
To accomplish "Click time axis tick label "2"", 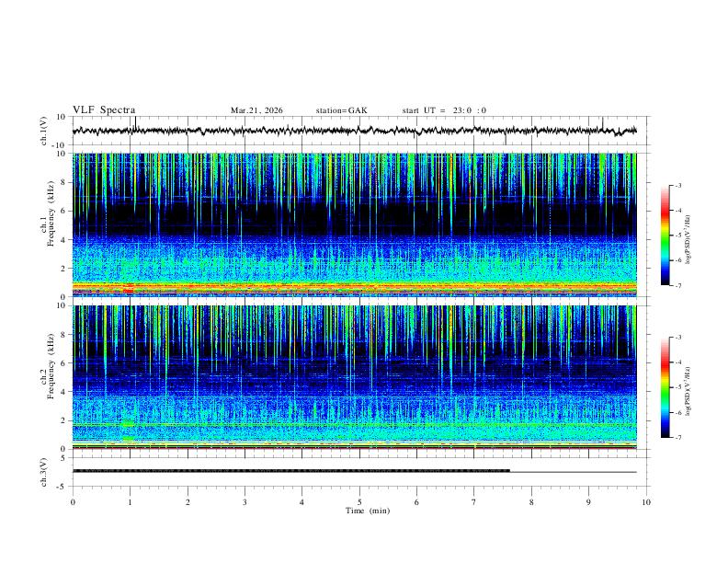I will [x=188, y=502].
